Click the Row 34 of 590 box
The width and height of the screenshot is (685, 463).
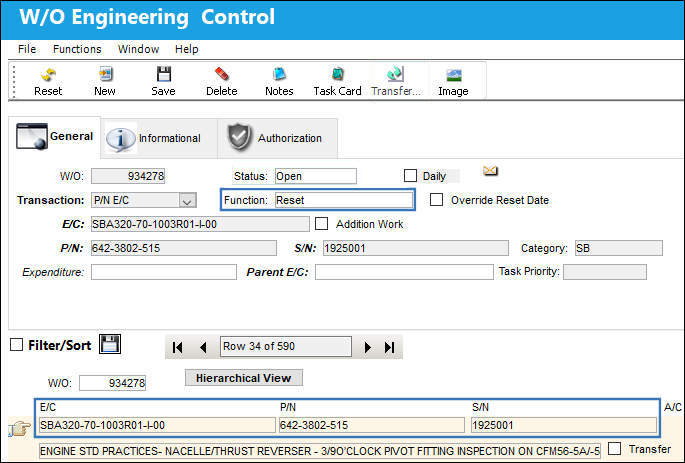pyautogui.click(x=286, y=346)
